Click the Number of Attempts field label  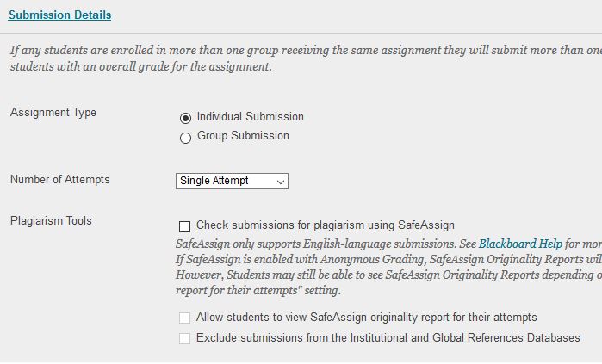(60, 180)
